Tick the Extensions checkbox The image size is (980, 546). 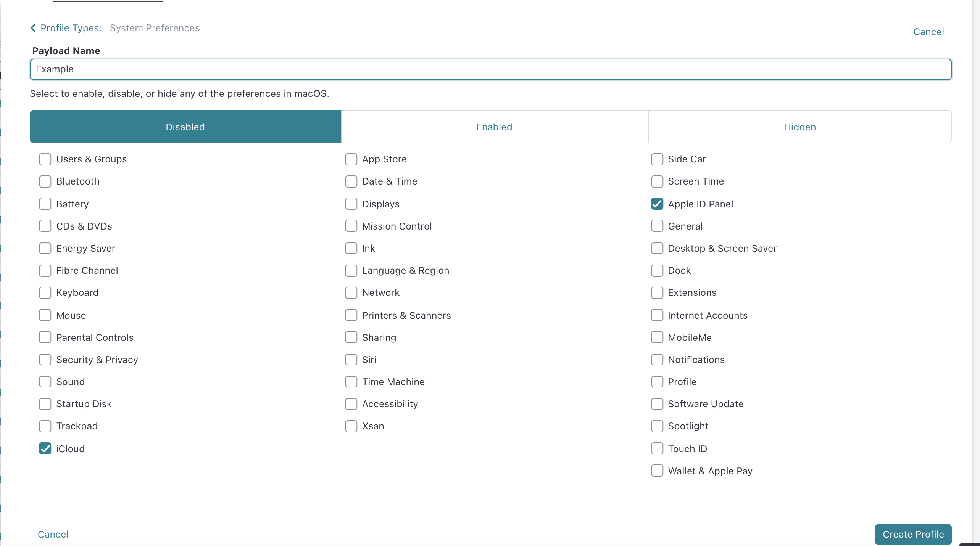[657, 293]
